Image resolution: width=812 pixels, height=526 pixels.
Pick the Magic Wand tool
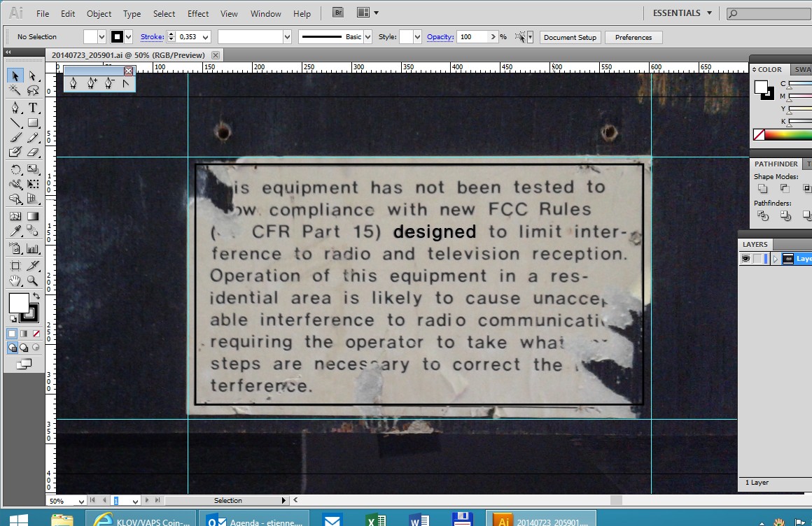coord(15,91)
